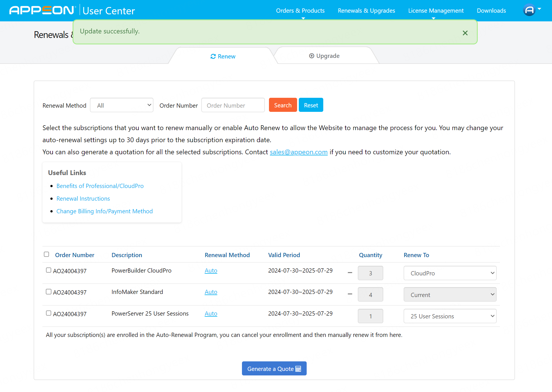552x392 pixels.
Task: Tick the select-all checkbox in table header
Action: (x=46, y=254)
